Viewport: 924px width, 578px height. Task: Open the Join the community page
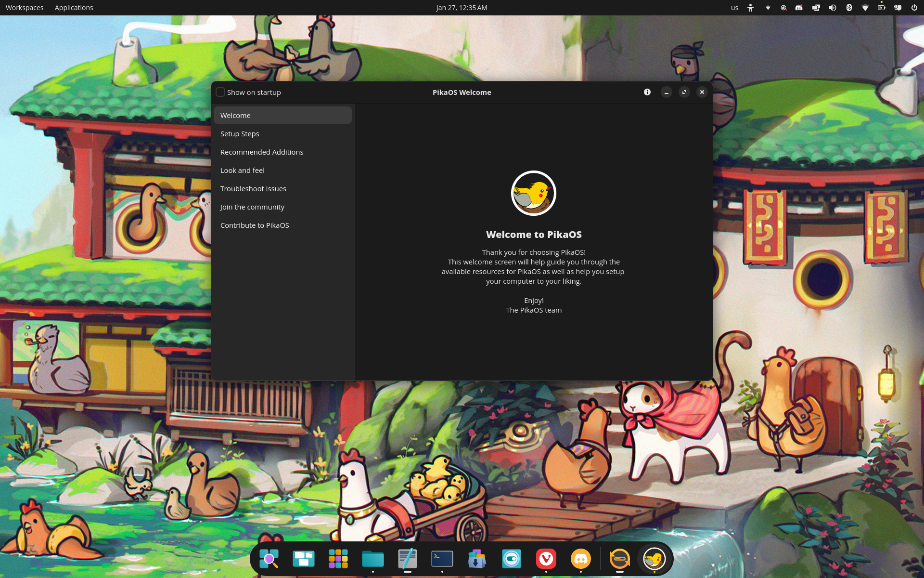(252, 207)
